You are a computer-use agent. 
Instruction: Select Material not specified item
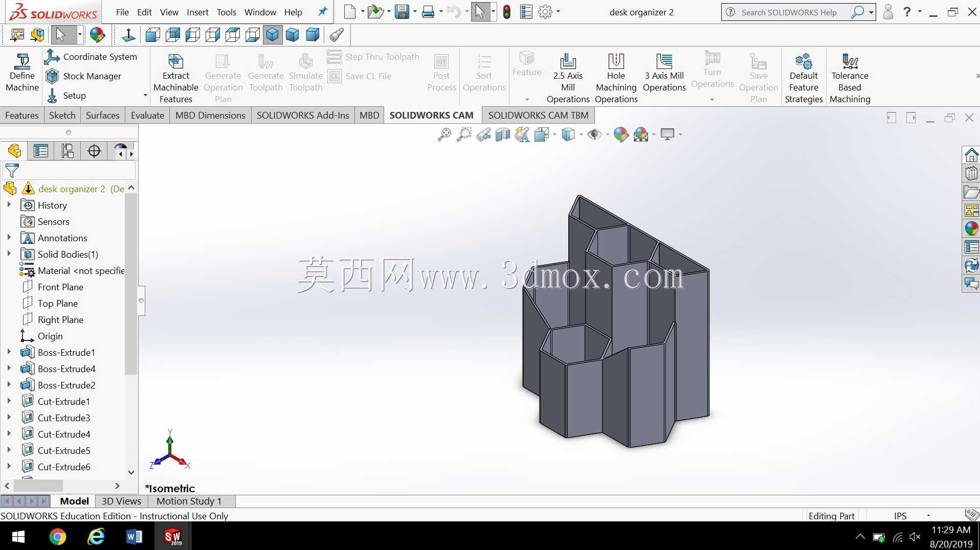pos(72,270)
